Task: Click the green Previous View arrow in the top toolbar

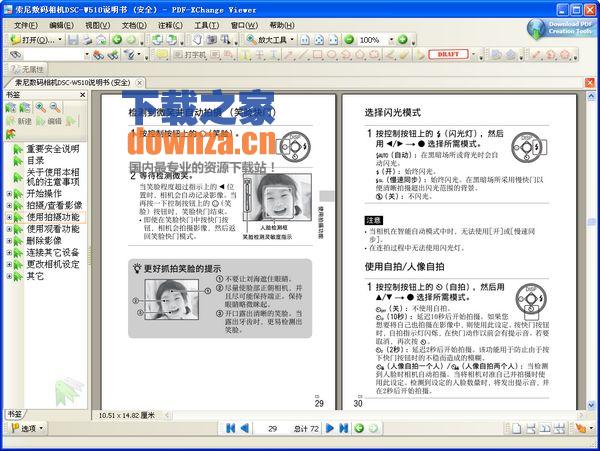Action: pos(117,40)
